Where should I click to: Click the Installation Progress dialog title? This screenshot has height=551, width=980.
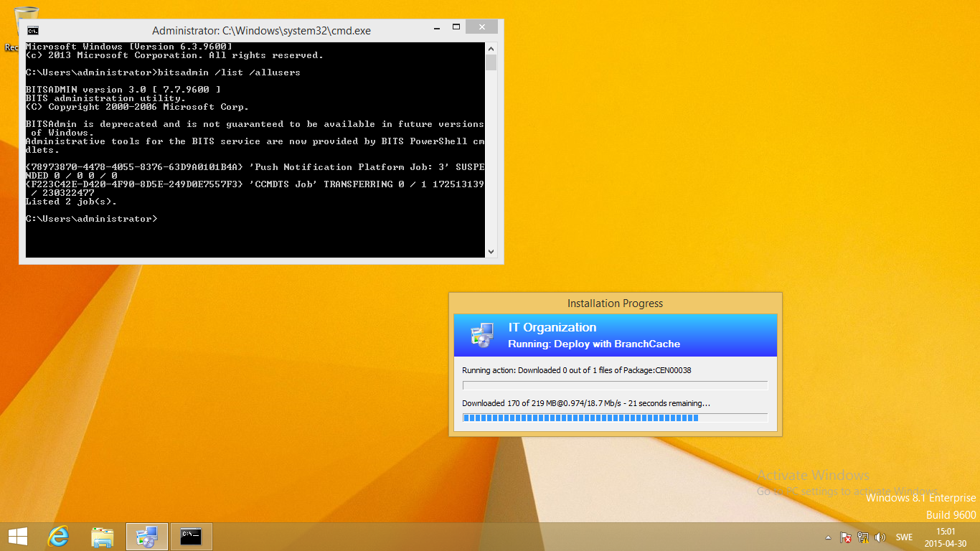pyautogui.click(x=615, y=303)
